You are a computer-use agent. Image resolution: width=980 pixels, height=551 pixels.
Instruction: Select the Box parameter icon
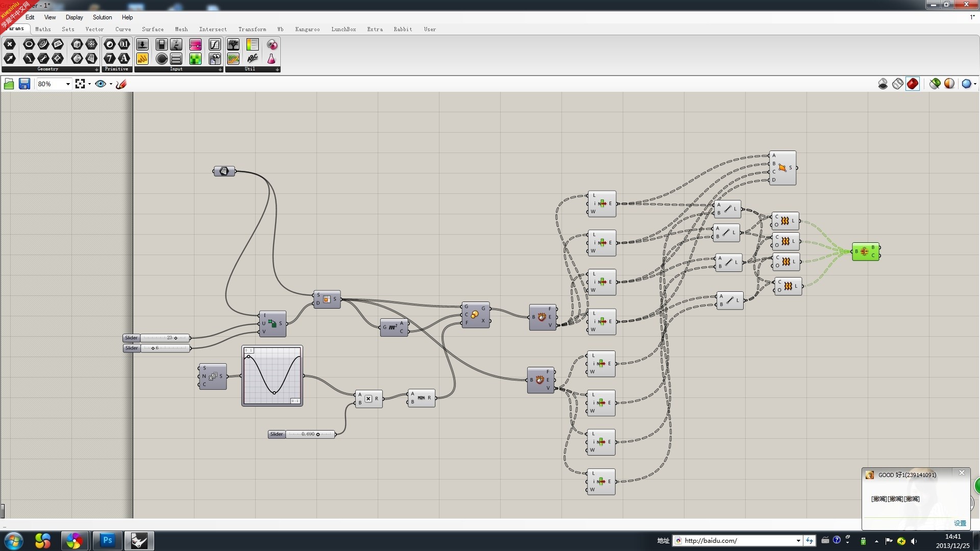tap(77, 44)
